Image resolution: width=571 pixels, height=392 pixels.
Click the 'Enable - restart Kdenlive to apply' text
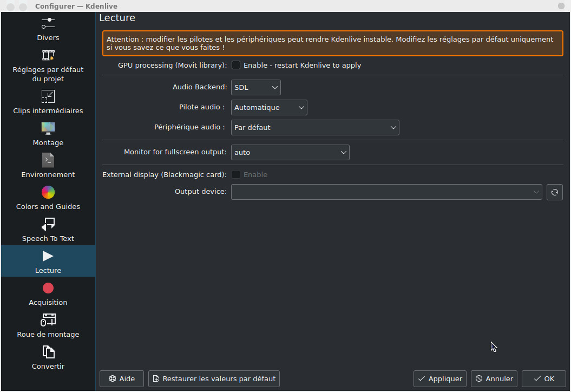coord(302,65)
